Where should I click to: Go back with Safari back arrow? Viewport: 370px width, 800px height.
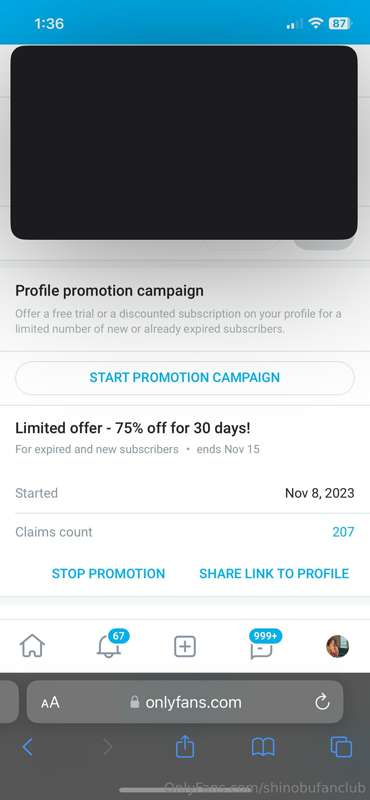coord(28,747)
